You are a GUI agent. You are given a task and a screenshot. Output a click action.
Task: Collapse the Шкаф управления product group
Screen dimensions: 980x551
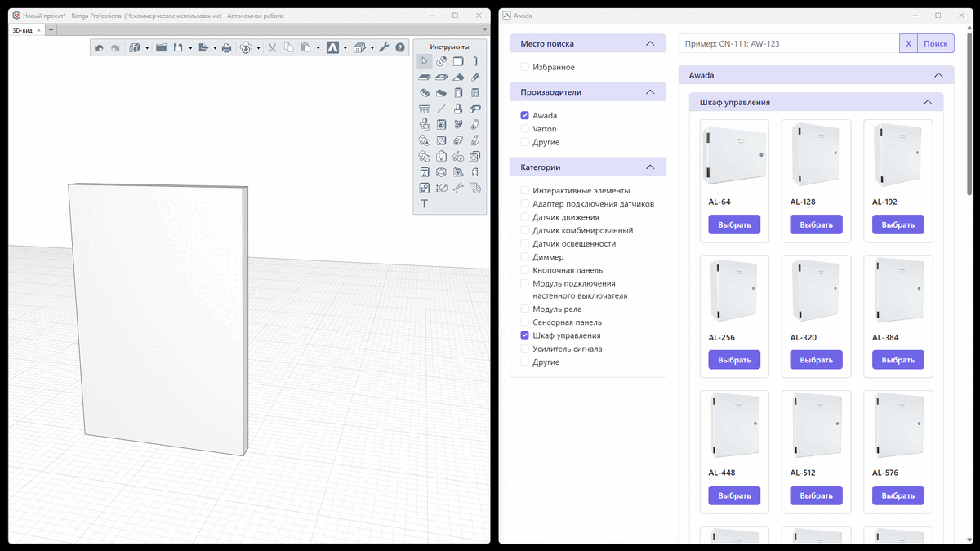coord(928,102)
